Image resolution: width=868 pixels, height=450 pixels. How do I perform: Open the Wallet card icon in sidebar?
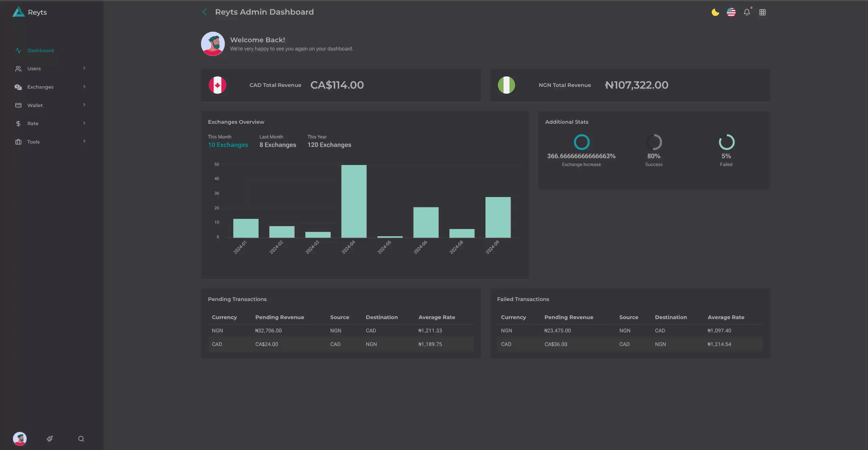click(18, 105)
